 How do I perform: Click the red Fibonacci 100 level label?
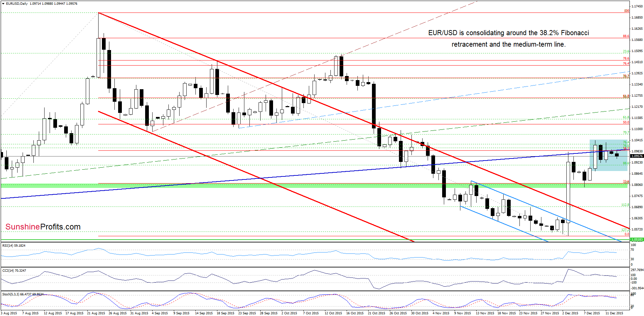[626, 11]
